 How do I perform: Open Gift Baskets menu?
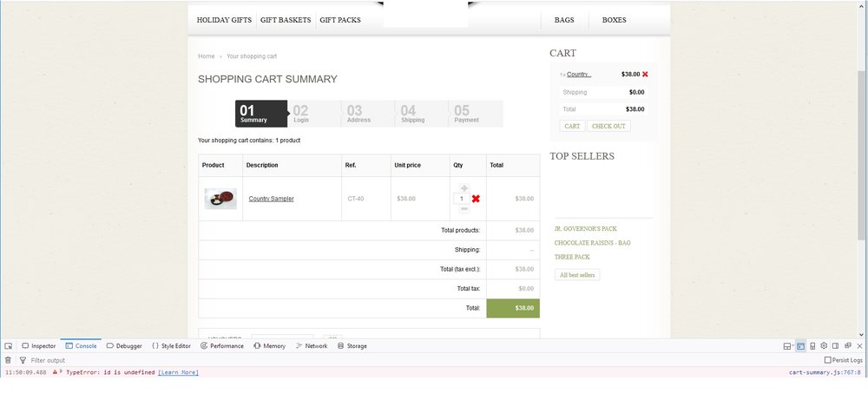(x=286, y=20)
